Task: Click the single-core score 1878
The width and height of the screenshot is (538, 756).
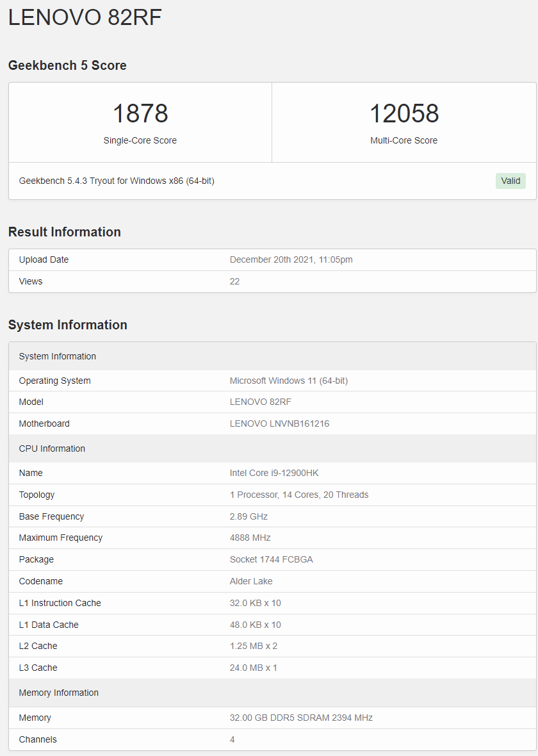Action: click(140, 114)
